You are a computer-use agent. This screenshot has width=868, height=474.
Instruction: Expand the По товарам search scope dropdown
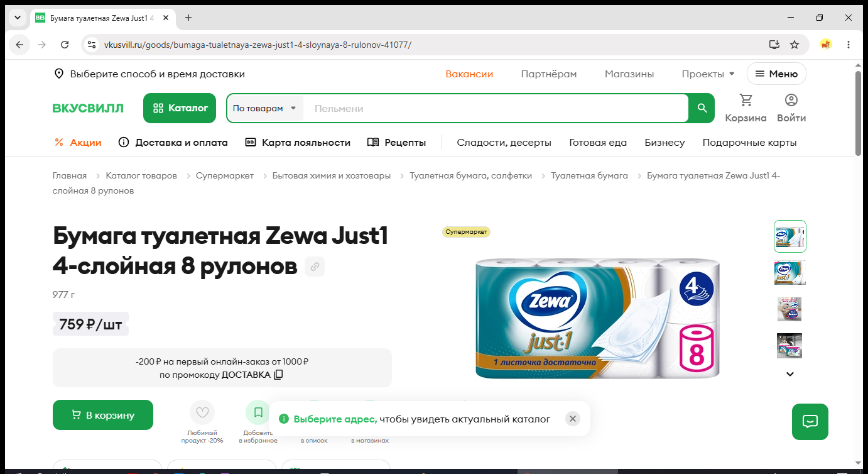[x=265, y=108]
